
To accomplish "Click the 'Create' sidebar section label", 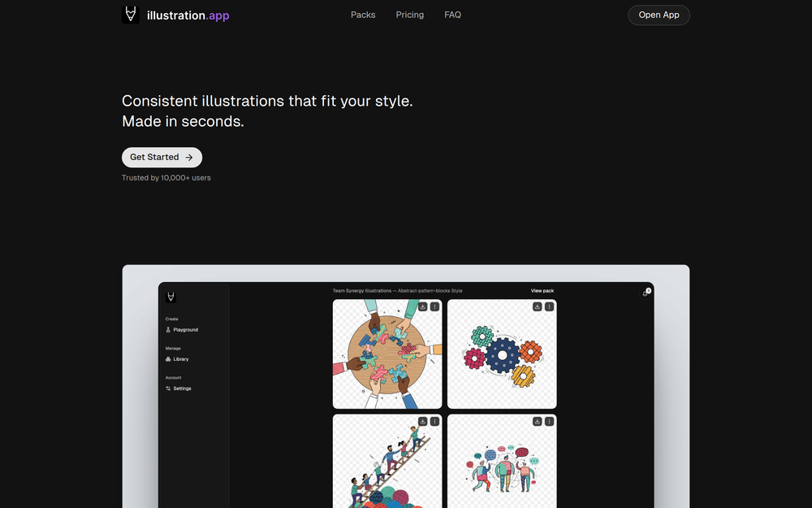I will [171, 319].
